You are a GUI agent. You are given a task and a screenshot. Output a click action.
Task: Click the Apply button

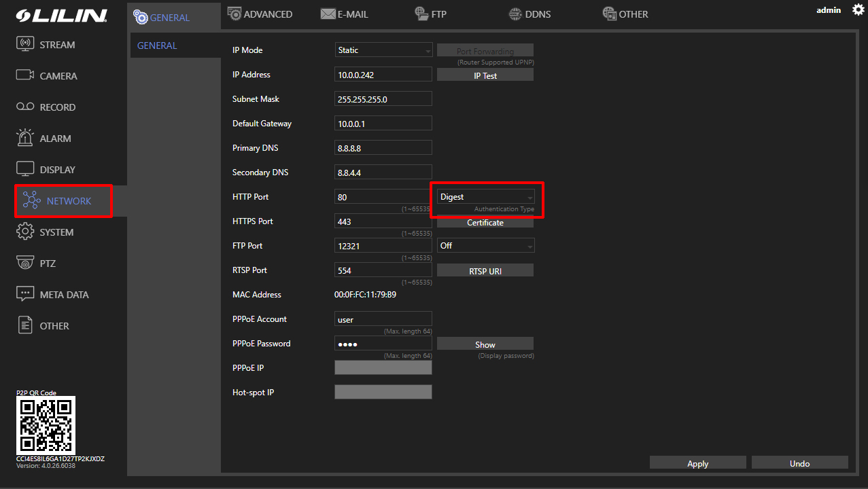697,463
